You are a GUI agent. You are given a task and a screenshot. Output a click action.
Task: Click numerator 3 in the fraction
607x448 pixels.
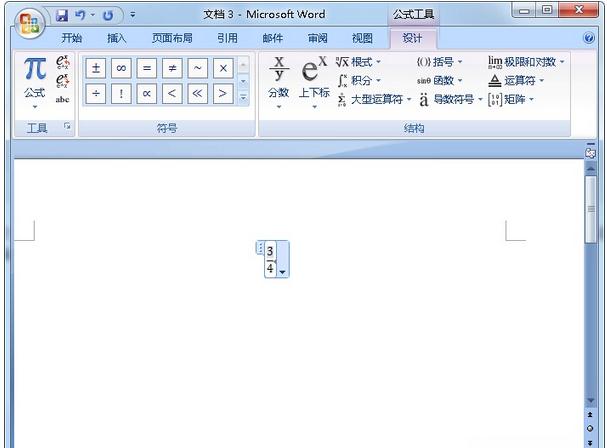pos(270,251)
